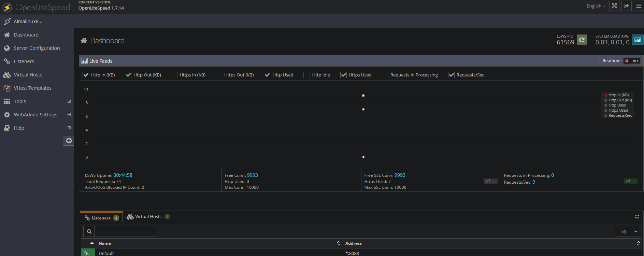Click the Https Used trend badge showing 7
The width and height of the screenshot is (644, 256).
click(x=490, y=181)
